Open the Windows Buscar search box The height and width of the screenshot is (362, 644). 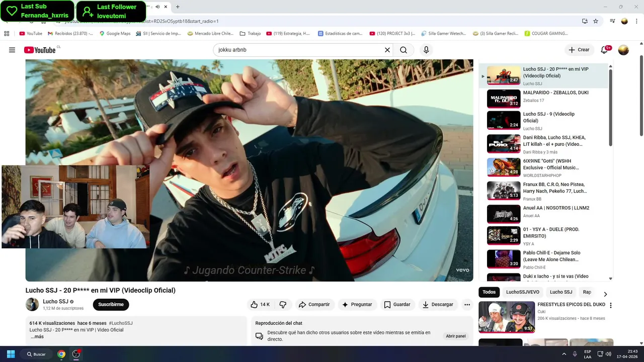click(36, 354)
